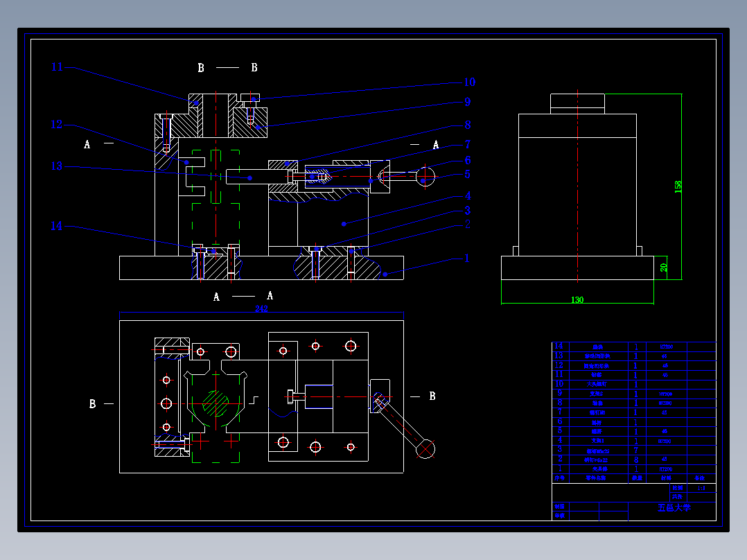This screenshot has width=747, height=560.
Task: Click callout number 14 in the drawing
Action: pos(56,226)
